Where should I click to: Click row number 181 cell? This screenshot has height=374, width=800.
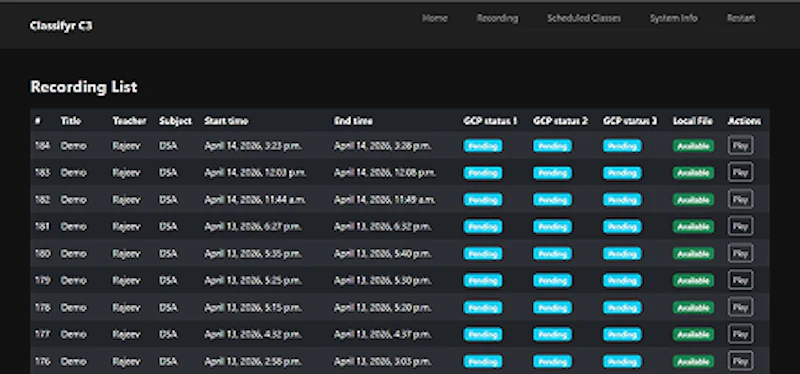pyautogui.click(x=42, y=227)
